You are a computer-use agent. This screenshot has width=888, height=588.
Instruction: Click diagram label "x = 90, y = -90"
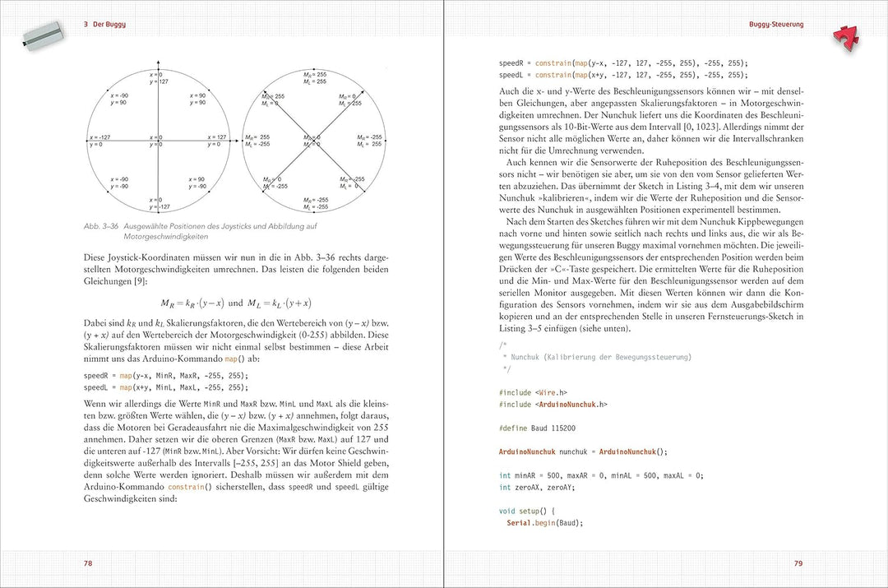197,183
